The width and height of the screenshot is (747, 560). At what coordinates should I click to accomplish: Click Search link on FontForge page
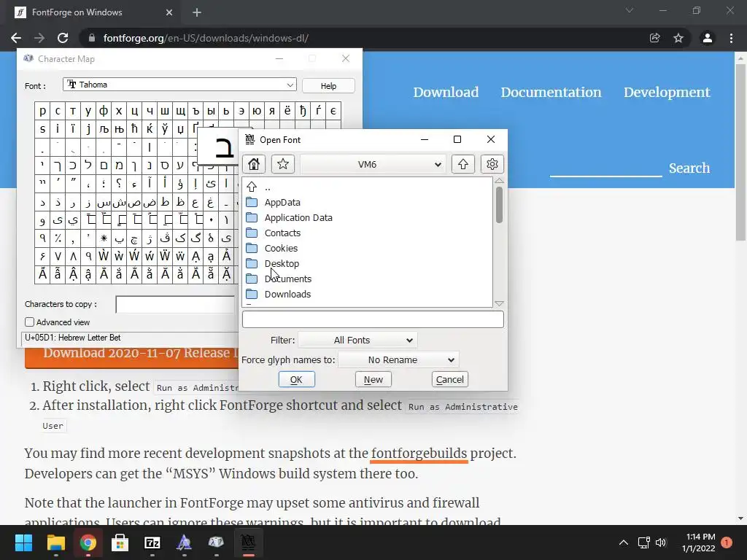point(689,168)
